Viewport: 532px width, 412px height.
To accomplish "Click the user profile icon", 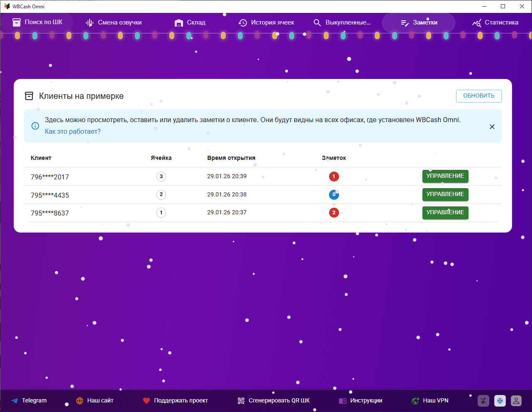I will click(x=516, y=401).
